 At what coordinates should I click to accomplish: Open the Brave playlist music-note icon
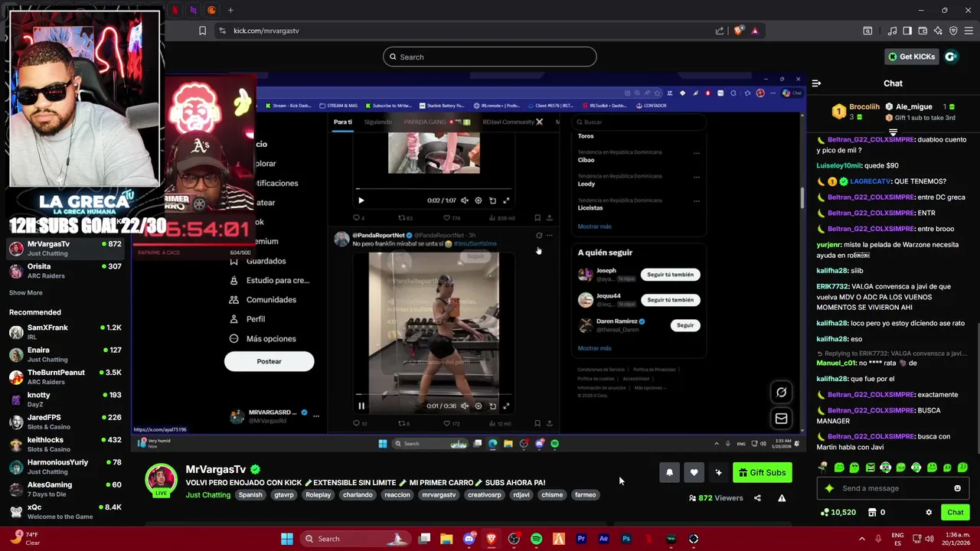point(892,31)
